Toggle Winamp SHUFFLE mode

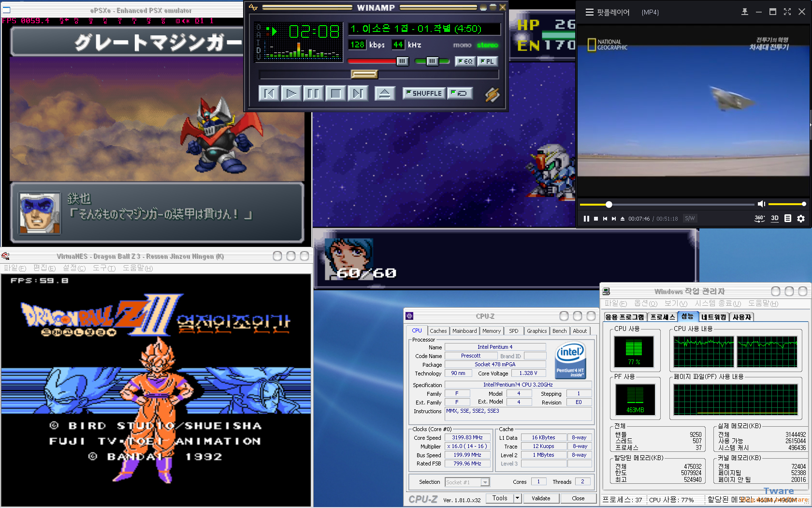pos(424,93)
